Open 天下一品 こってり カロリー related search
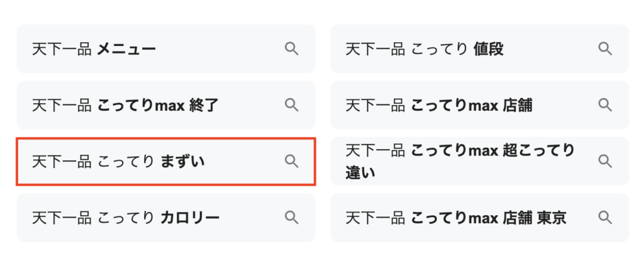The height and width of the screenshot is (273, 644). [166, 218]
